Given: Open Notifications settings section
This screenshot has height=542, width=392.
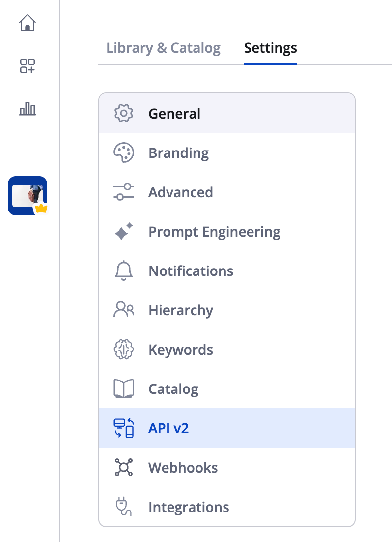Looking at the screenshot, I should click(191, 271).
